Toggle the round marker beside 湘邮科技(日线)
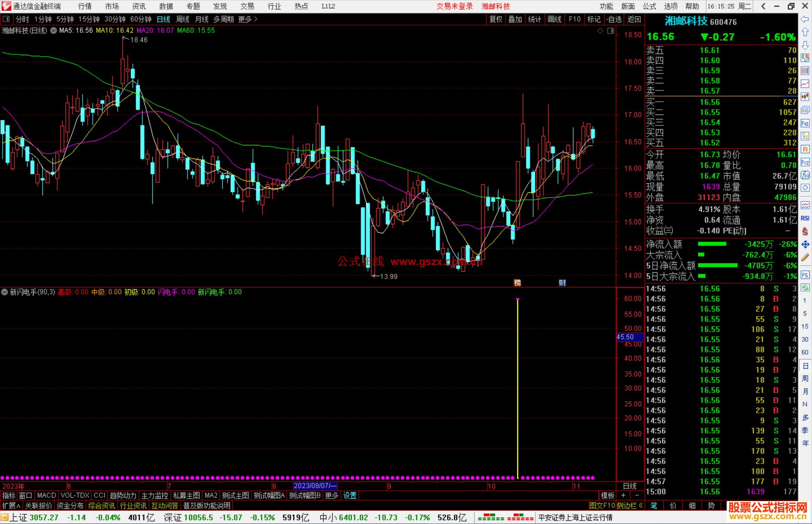 click(x=54, y=30)
